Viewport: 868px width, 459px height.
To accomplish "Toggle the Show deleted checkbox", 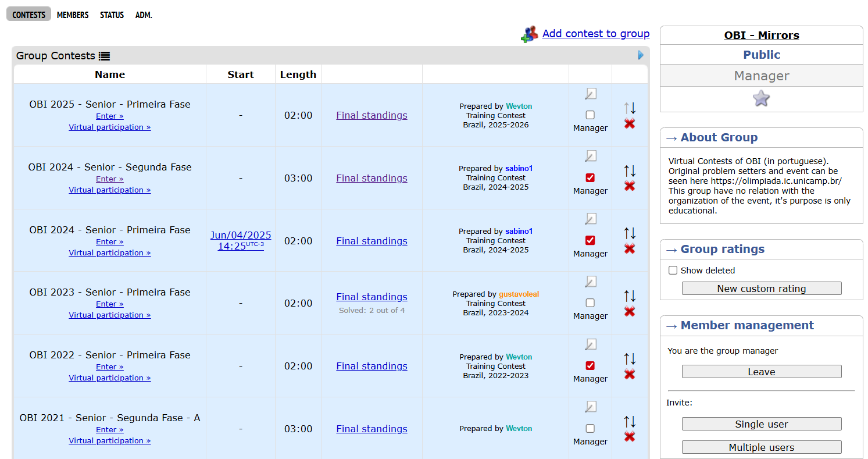I will (673, 271).
